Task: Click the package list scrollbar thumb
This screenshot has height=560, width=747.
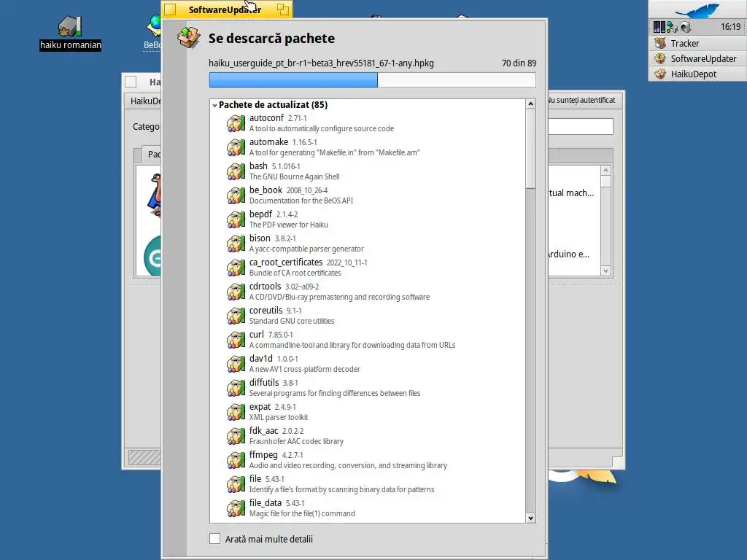Action: pos(531,149)
